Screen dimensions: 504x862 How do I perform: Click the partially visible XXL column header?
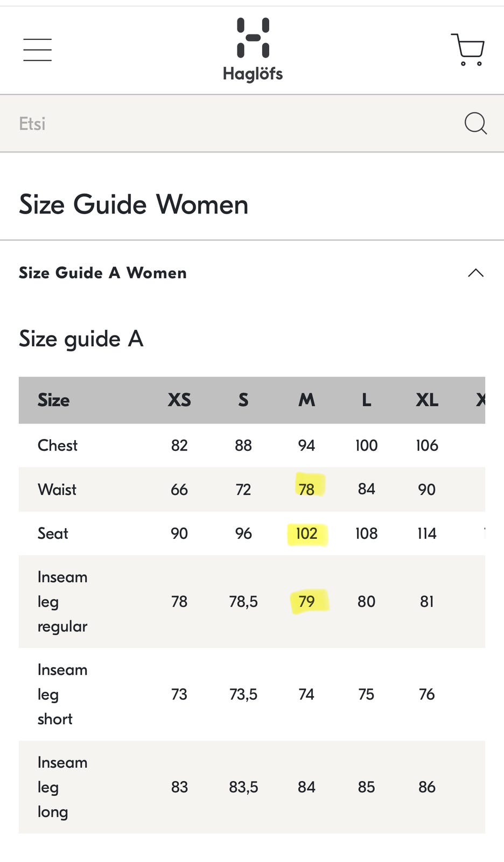(480, 400)
